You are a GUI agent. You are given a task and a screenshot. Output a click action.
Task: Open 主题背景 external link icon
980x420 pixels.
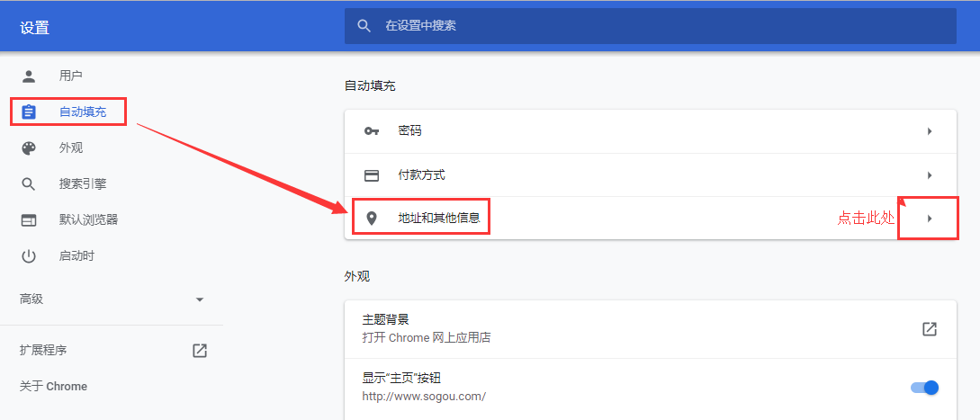point(930,329)
